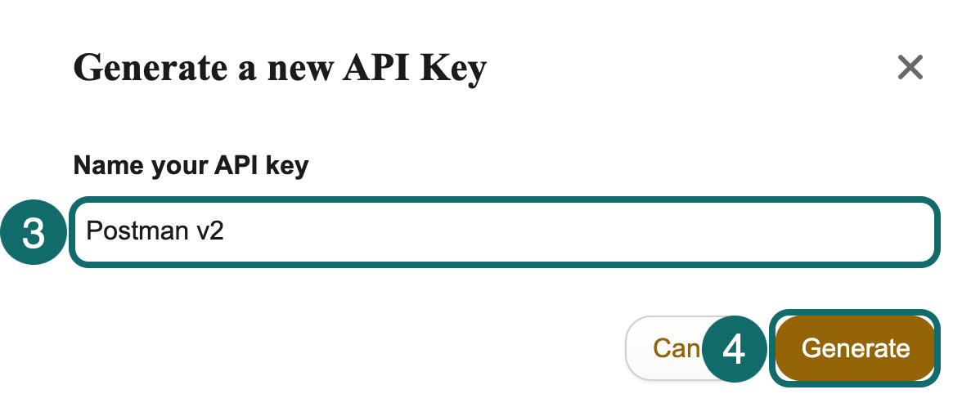Place cursor in empty right side of name field
This screenshot has width=980, height=412.
[654, 231]
